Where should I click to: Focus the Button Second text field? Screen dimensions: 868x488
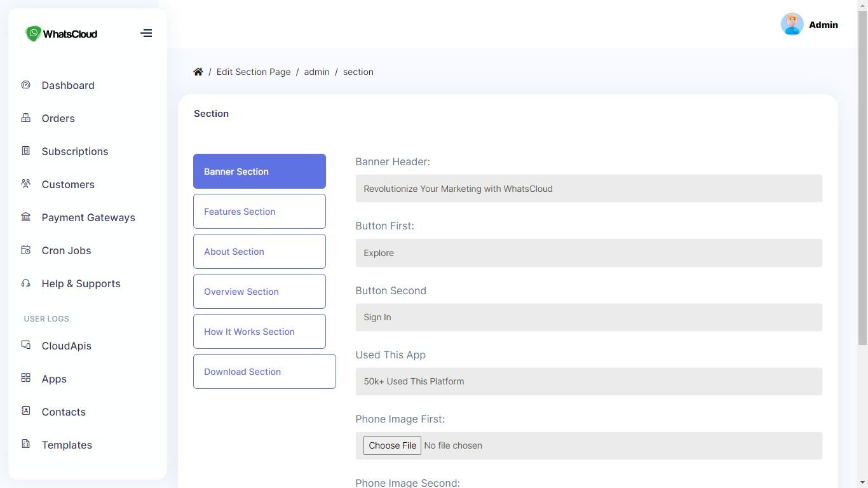pos(588,317)
